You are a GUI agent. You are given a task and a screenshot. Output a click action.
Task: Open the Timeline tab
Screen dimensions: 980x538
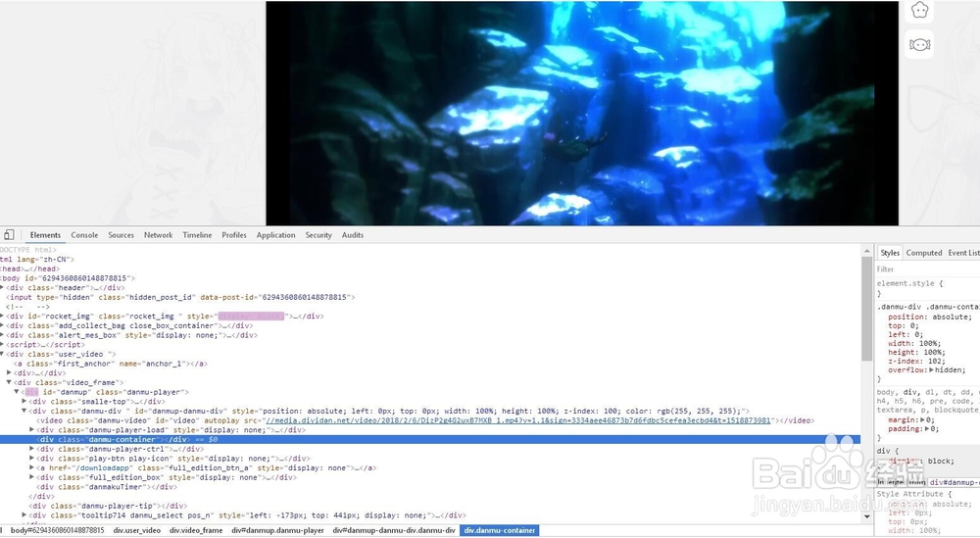click(197, 235)
